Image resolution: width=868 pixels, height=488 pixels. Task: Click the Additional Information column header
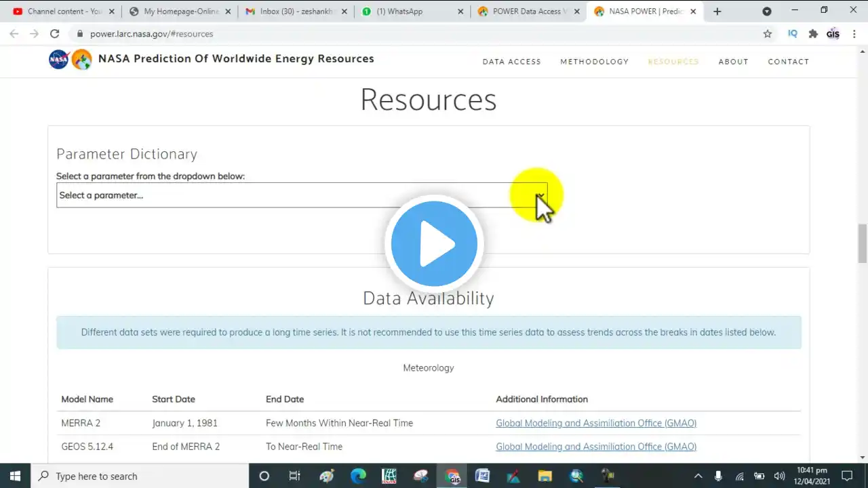pos(542,399)
